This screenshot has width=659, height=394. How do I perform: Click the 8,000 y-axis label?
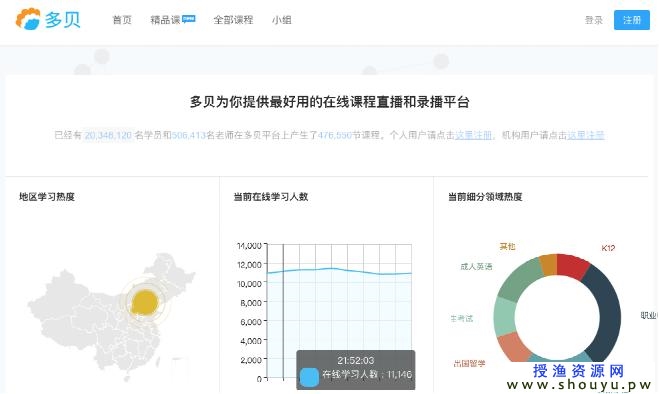(251, 303)
